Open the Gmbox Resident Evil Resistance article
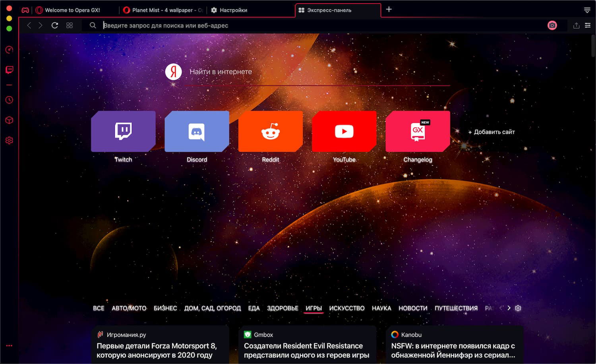596x364 pixels. tap(308, 346)
